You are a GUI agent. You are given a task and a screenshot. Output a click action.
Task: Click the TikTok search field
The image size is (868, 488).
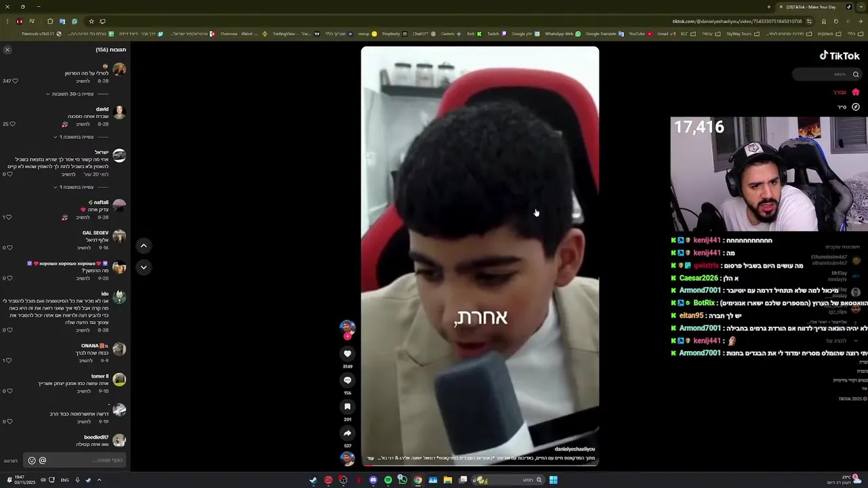click(x=827, y=75)
